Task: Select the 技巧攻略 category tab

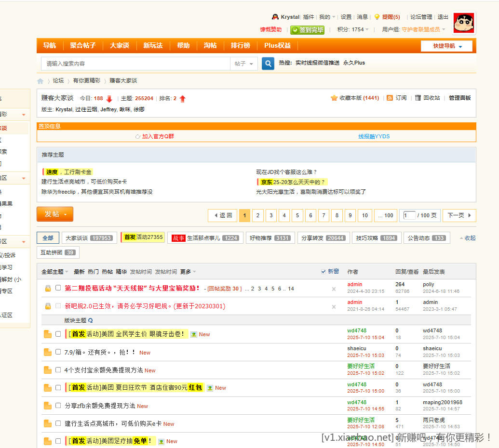Action: (x=376, y=238)
